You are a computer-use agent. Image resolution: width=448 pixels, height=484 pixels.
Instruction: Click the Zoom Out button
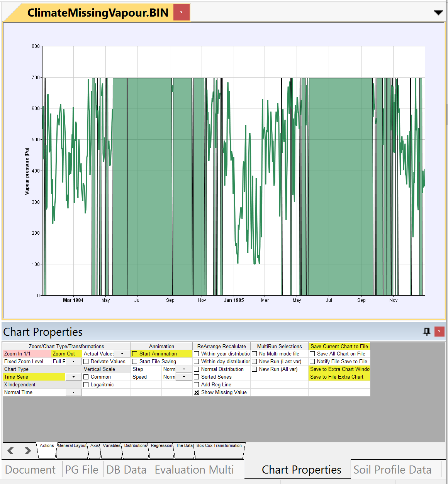tap(66, 354)
